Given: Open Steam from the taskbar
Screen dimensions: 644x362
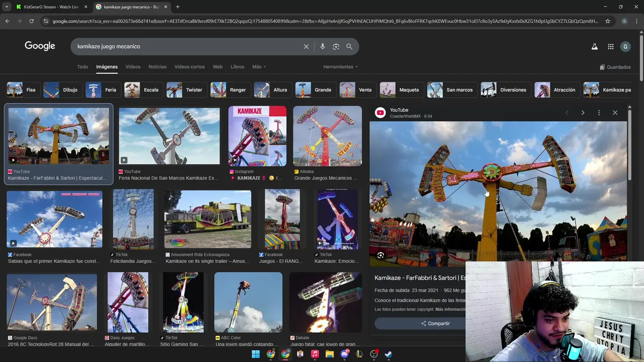Looking at the screenshot, I should tap(389, 354).
